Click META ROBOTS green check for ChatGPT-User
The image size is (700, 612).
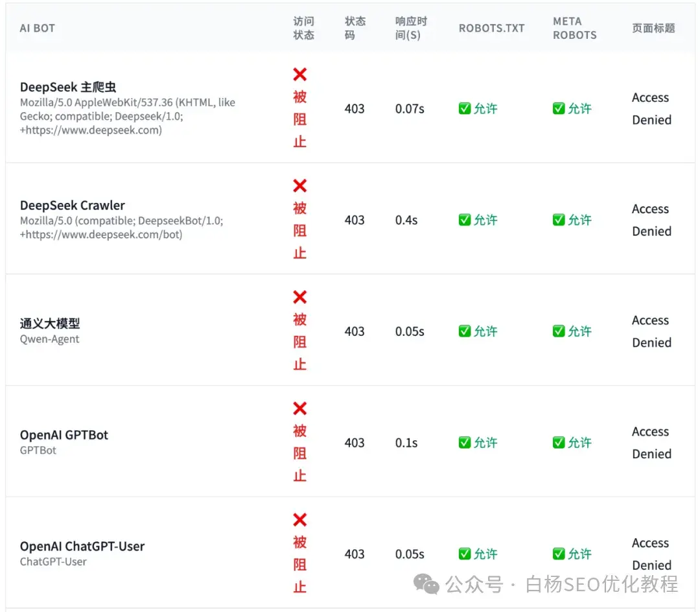tap(559, 554)
